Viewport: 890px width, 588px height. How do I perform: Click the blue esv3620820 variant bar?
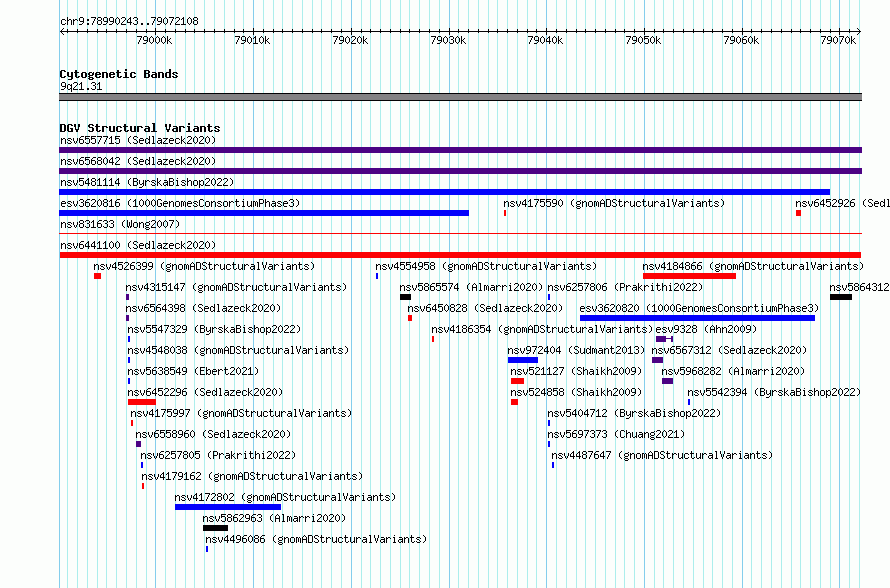tap(698, 318)
